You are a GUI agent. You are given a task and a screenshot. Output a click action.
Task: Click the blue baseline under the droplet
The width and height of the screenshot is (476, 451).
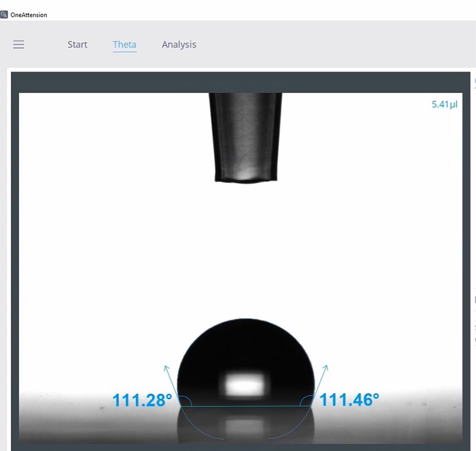(245, 407)
